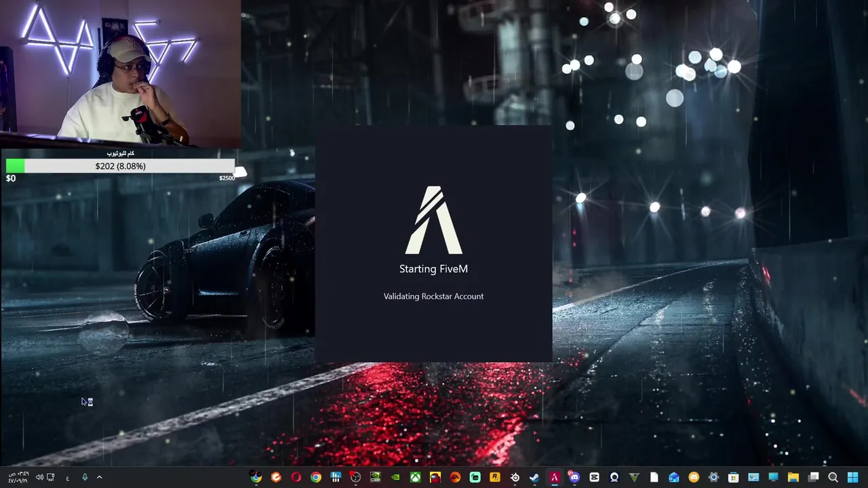Open the blue Mail envelope icon
Viewport: 868px width, 488px height.
click(673, 477)
